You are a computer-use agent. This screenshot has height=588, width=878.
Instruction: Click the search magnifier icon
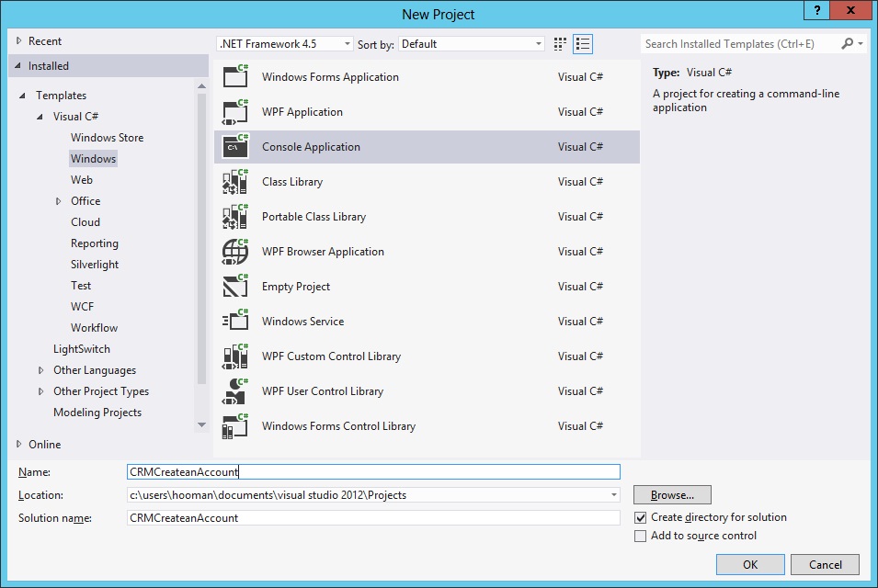point(848,43)
